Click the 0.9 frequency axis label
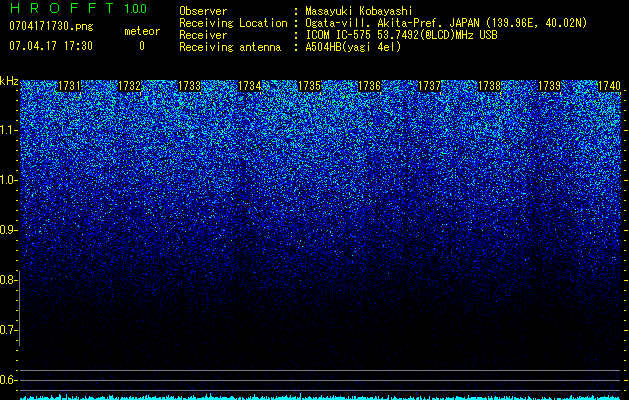The height and width of the screenshot is (400, 629). [9, 230]
